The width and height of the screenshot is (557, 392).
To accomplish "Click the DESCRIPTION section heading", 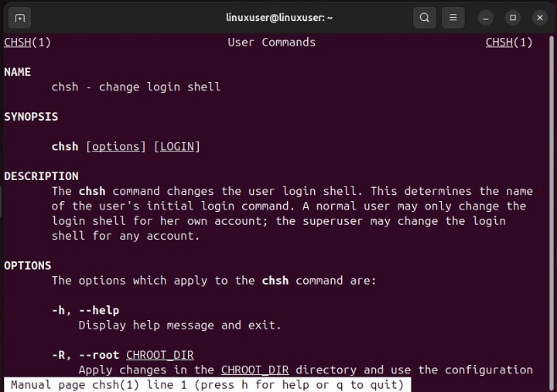I will 41,176.
